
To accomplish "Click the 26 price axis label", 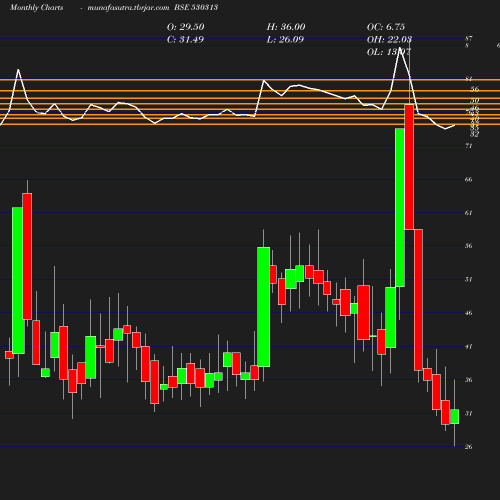I will pyautogui.click(x=469, y=447).
